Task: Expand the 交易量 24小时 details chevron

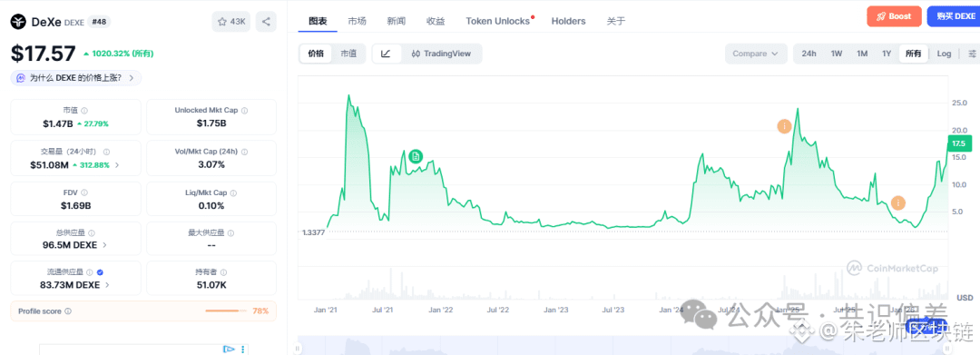Action: click(x=117, y=165)
